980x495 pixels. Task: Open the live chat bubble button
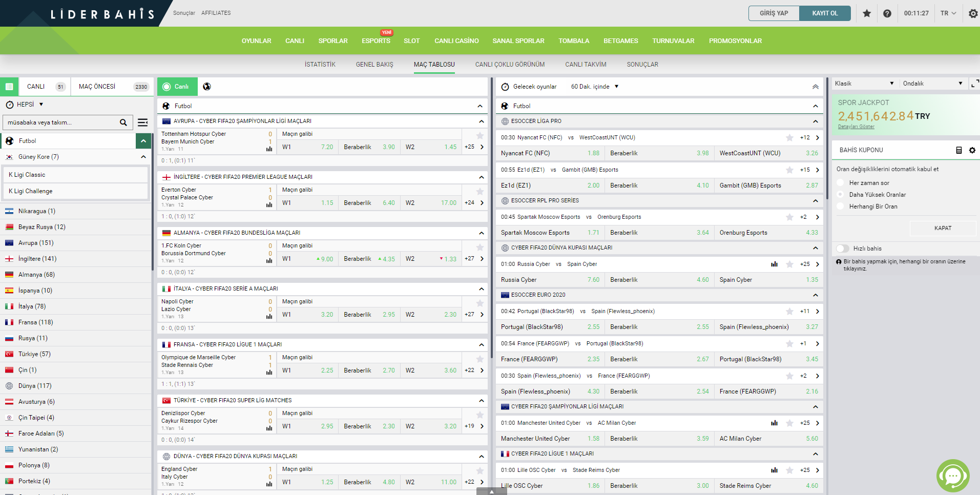[x=953, y=476]
